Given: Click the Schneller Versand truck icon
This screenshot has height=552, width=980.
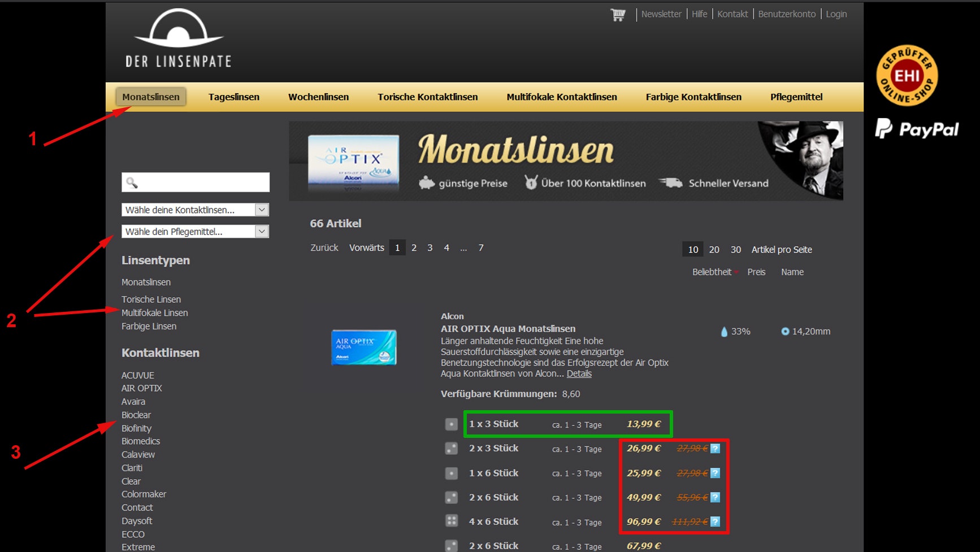Looking at the screenshot, I should (673, 182).
